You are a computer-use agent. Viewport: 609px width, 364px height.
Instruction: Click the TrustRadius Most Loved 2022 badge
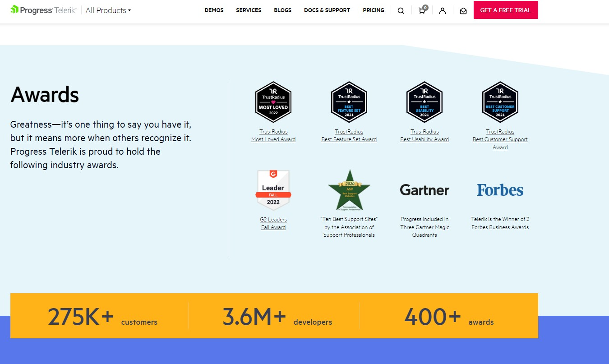pos(273,102)
